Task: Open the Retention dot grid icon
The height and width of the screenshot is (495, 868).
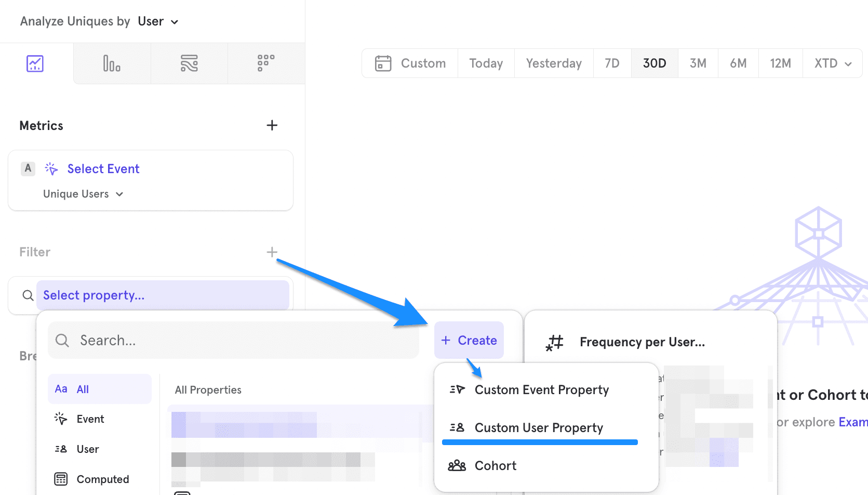Action: click(x=266, y=63)
